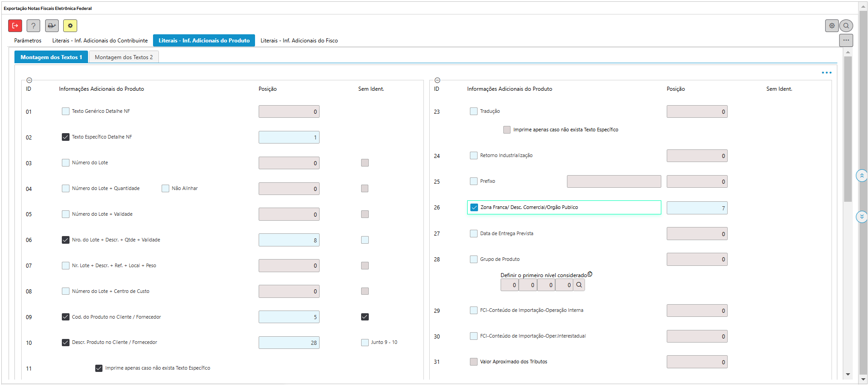The width and height of the screenshot is (868, 385).
Task: Click the gray three-dot button under search
Action: point(846,41)
